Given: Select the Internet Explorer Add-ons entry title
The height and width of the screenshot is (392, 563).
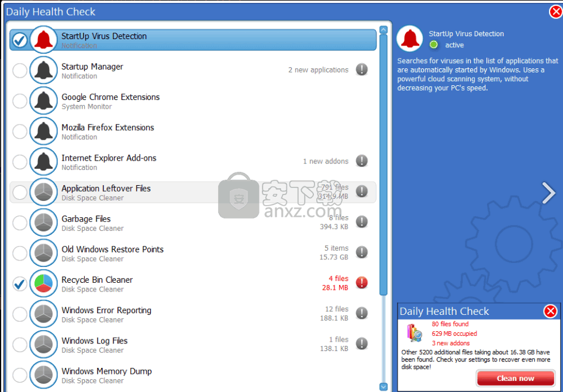Looking at the screenshot, I should tap(109, 158).
